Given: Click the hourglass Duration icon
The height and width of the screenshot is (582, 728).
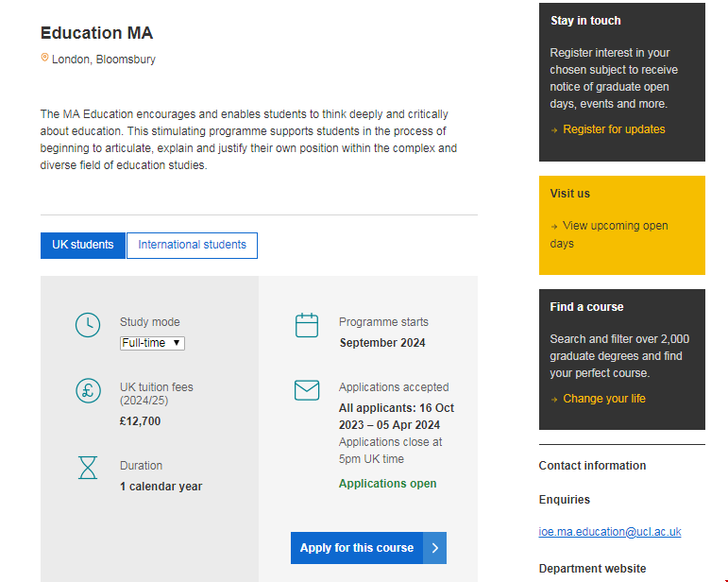Looking at the screenshot, I should (88, 467).
